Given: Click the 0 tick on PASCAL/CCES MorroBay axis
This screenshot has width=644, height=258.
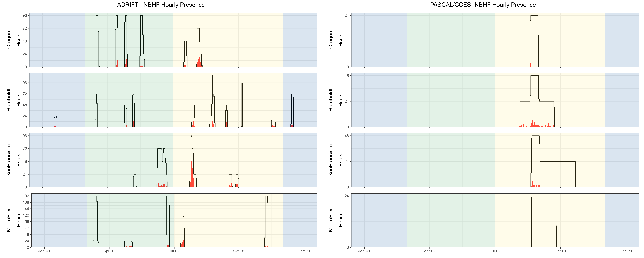Looking at the screenshot, I should (348, 247).
